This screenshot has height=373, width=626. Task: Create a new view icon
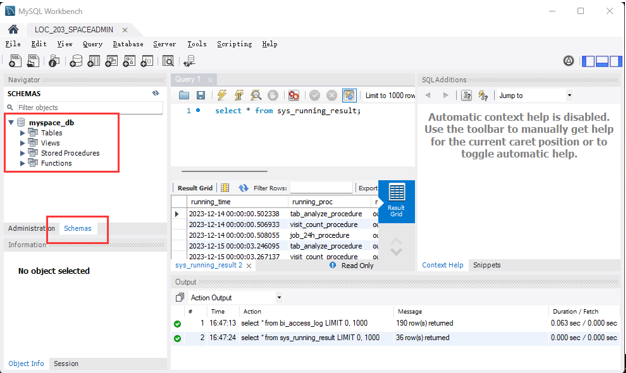(111, 61)
